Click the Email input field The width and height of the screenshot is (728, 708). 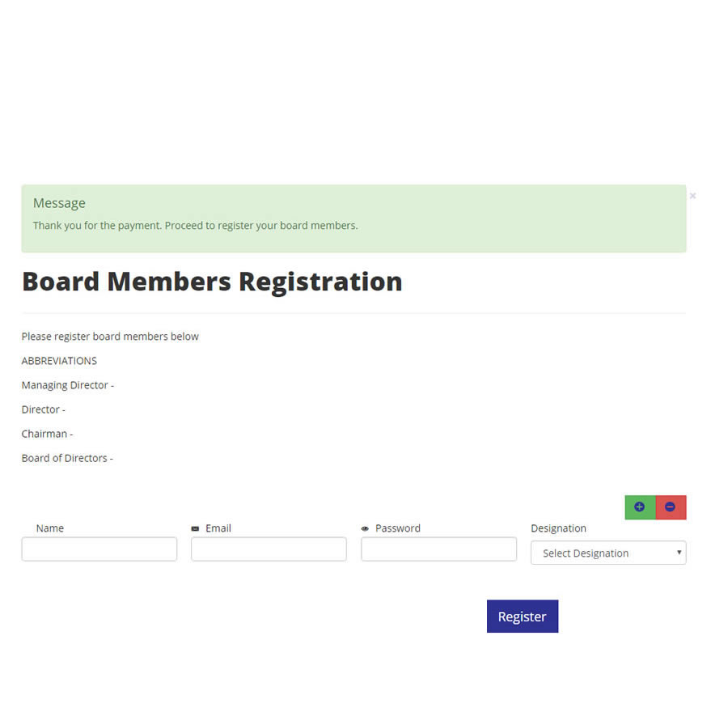268,549
